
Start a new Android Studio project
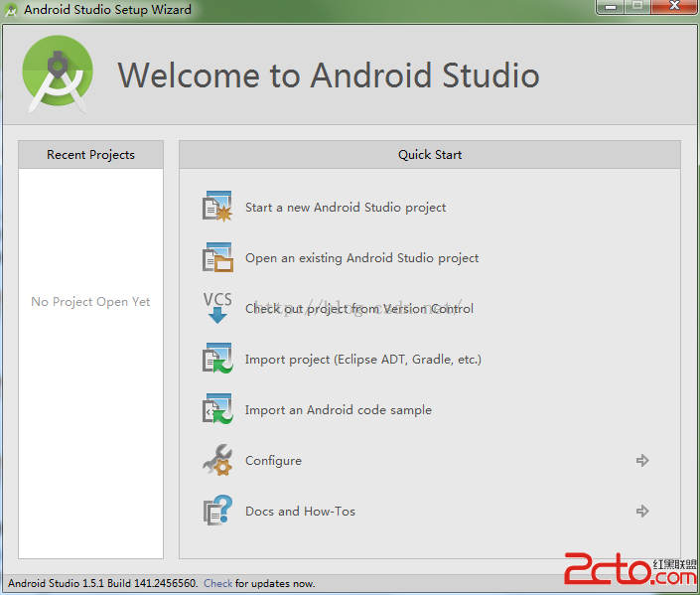tap(346, 208)
